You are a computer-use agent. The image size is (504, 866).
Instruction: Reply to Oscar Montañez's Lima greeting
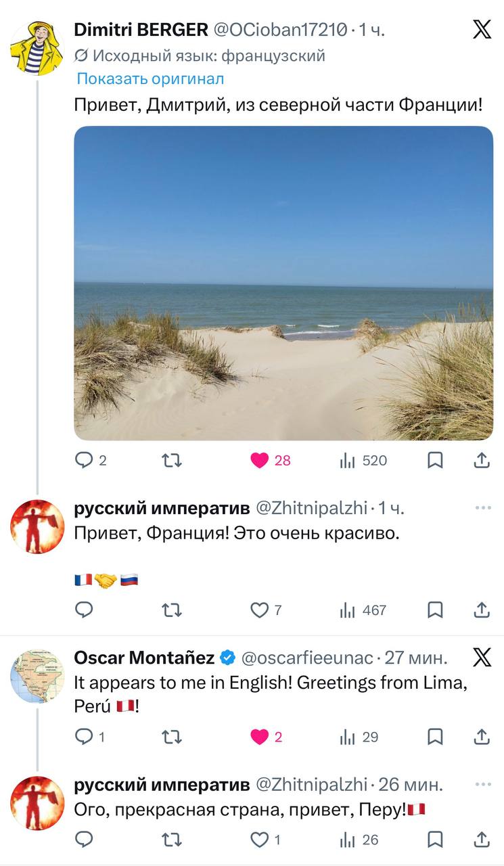pos(84,737)
